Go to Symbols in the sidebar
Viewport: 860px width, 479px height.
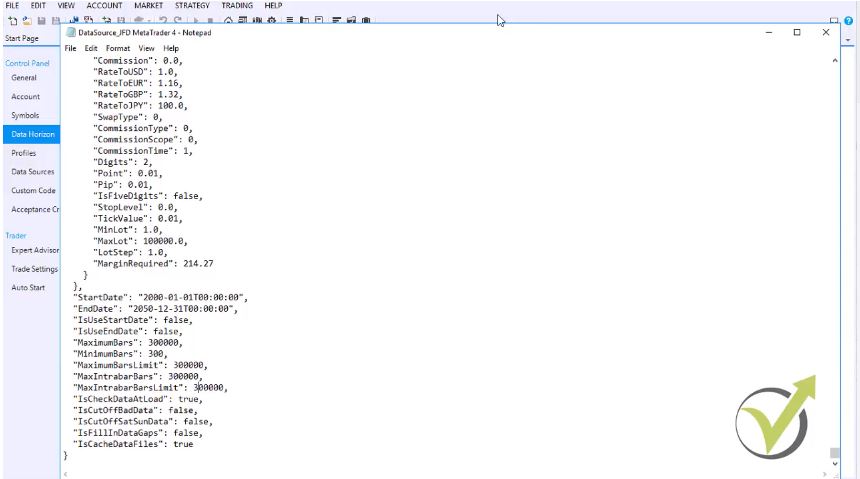(25, 116)
